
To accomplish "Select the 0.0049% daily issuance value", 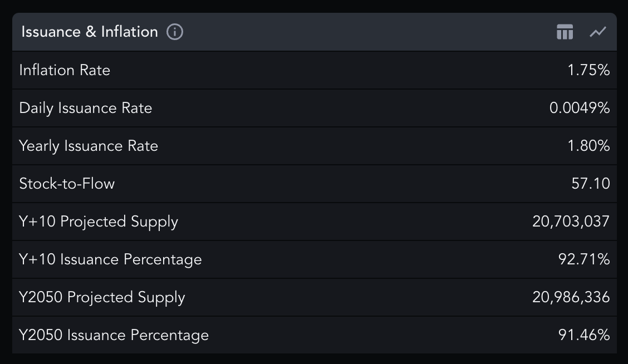I will [x=580, y=108].
